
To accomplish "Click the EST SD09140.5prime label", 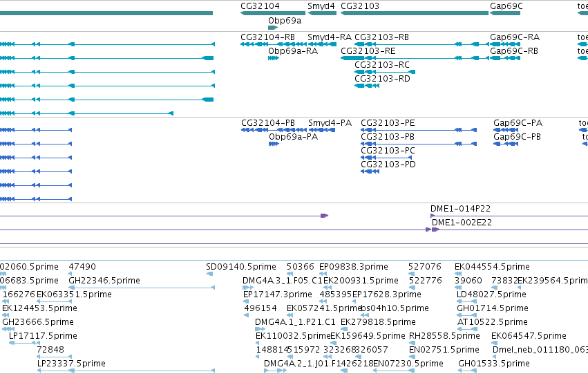I will click(241, 267).
